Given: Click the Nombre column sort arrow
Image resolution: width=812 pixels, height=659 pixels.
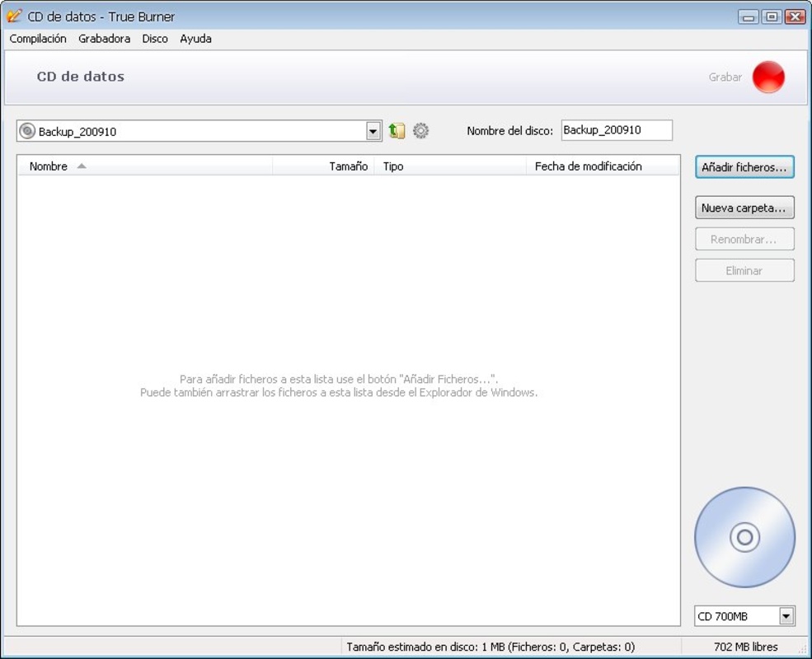Looking at the screenshot, I should [82, 166].
